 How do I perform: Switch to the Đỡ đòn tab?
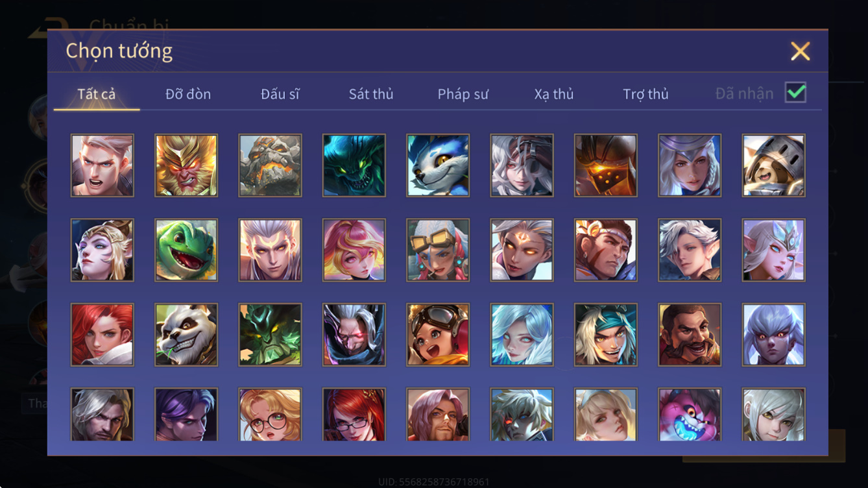pos(188,94)
